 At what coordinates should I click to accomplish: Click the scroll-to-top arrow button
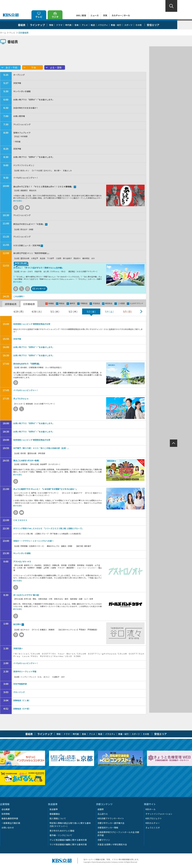(174, 443)
